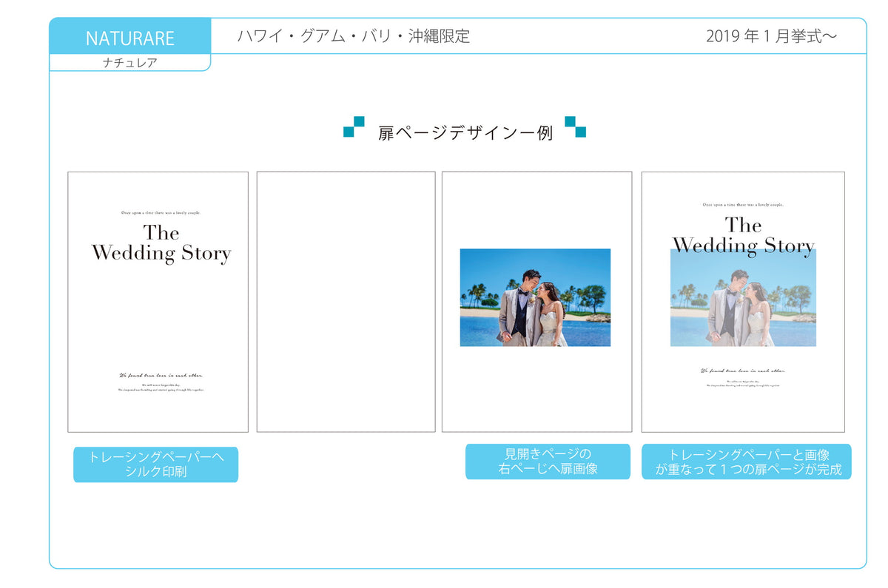Click the ハワイ・グアム・バリ・沖縄限定 header text
The height and width of the screenshot is (588, 888).
(354, 36)
